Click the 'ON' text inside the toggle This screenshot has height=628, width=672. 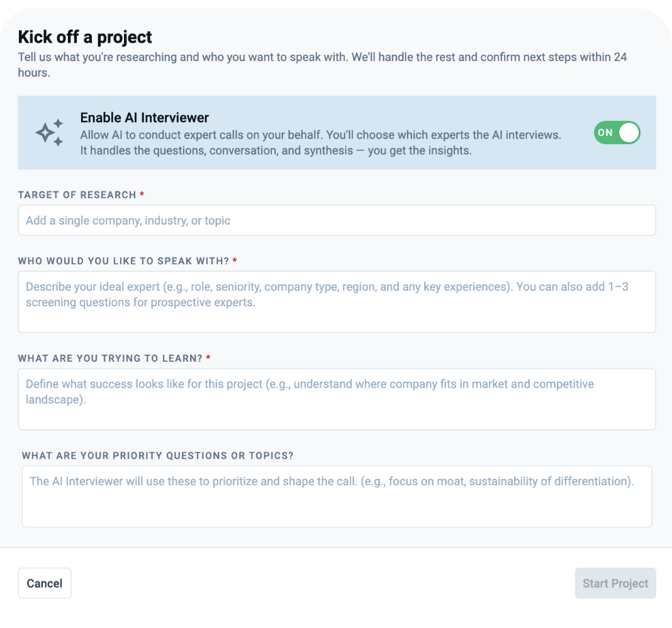(605, 133)
